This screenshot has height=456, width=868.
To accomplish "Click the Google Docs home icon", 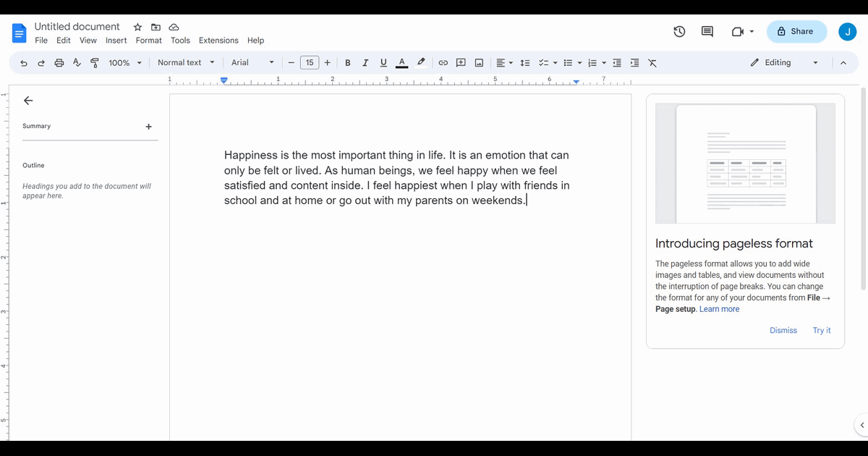I will pos(20,33).
